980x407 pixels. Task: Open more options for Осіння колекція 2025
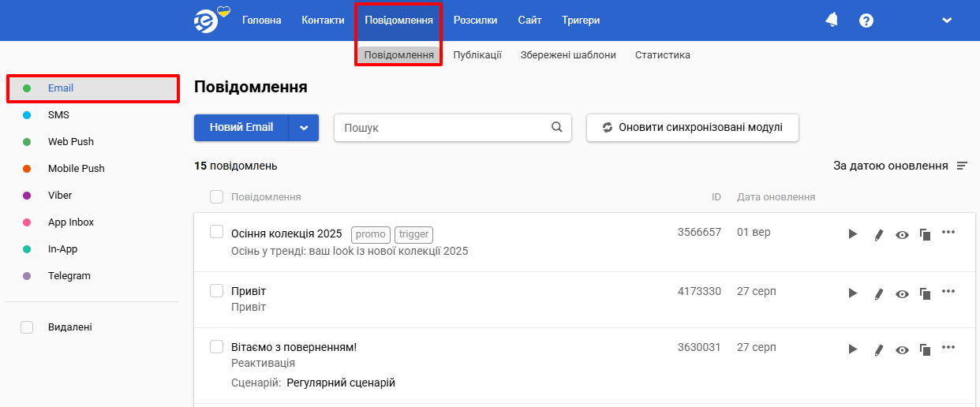tap(948, 232)
